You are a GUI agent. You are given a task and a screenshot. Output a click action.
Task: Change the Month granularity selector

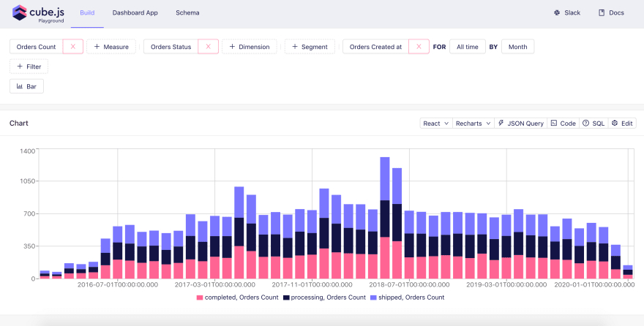tap(517, 47)
